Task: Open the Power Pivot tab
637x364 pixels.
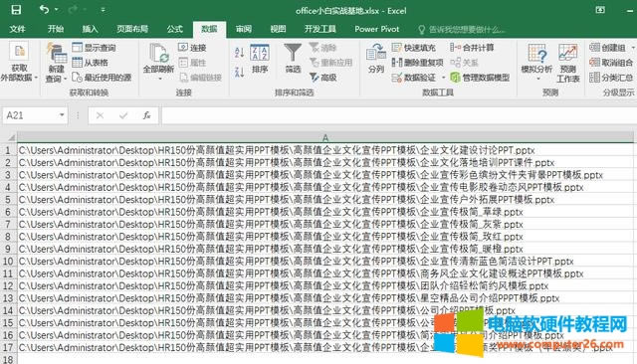Action: (x=376, y=29)
